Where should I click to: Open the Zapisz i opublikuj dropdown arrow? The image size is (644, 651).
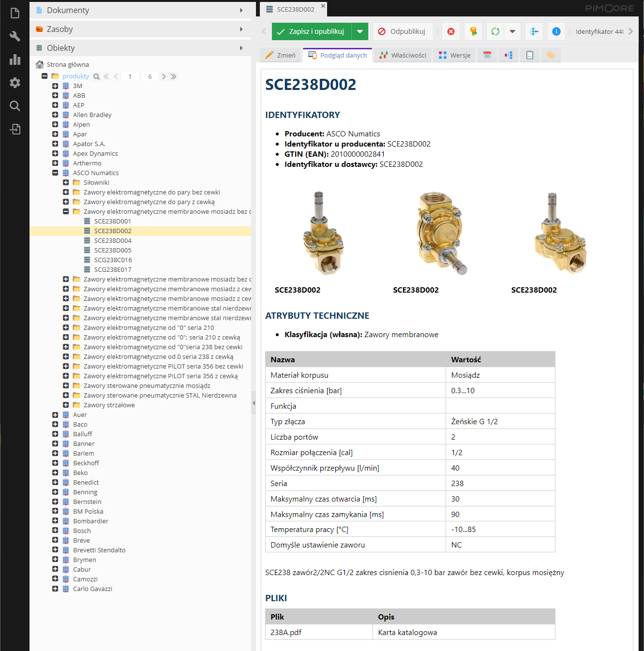[x=359, y=31]
